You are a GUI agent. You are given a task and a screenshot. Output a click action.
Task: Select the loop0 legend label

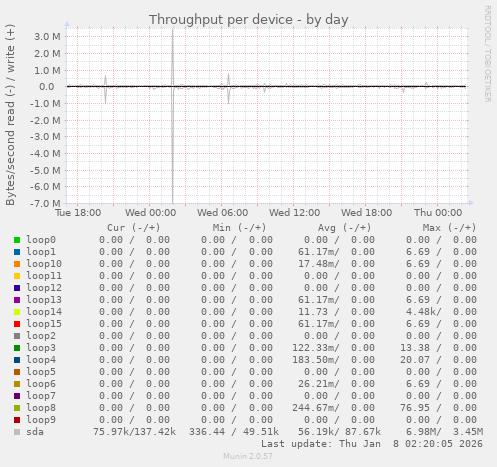coord(41,240)
